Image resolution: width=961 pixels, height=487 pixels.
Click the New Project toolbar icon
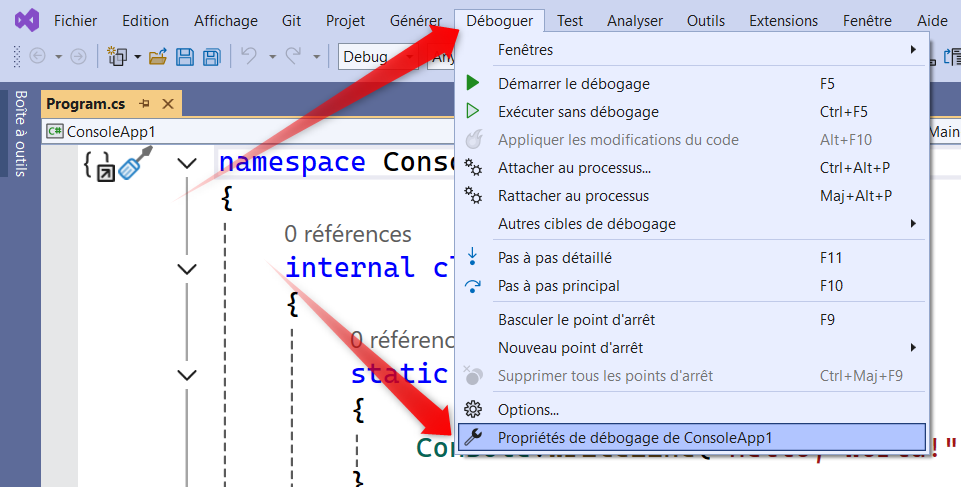click(x=117, y=57)
